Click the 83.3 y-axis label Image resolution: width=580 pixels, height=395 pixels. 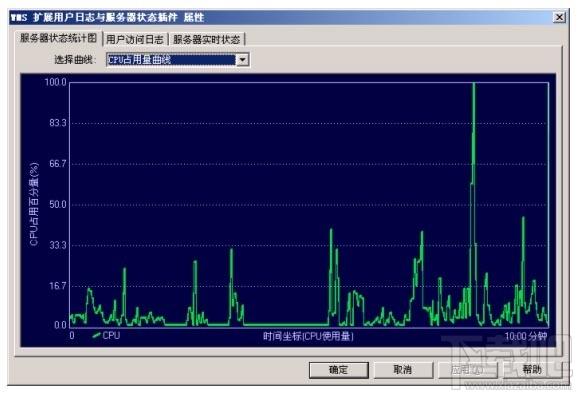coord(58,122)
